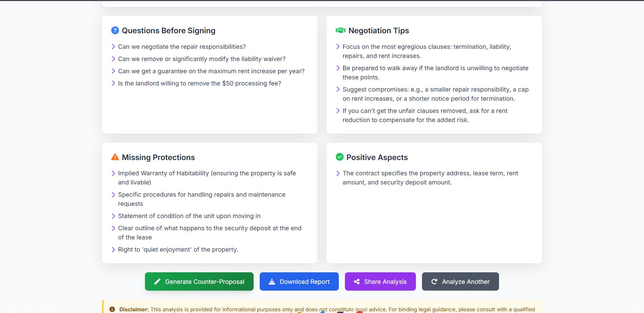Click the blue question mark icon
The width and height of the screenshot is (644, 313).
coord(115,31)
